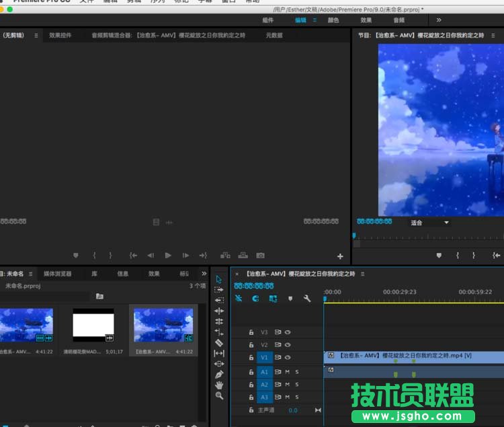Show hidden Project panel tabs chevron
Image resolution: width=504 pixels, height=427 pixels.
(204, 274)
